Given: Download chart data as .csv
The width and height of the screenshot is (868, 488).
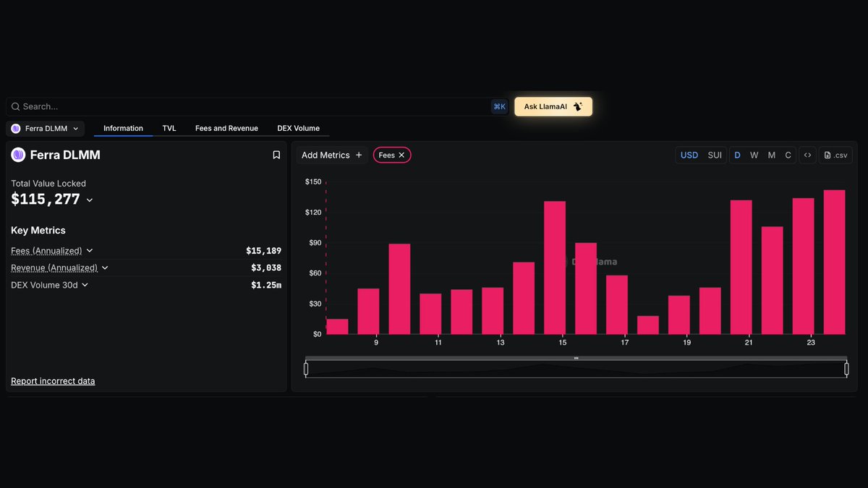Looking at the screenshot, I should [835, 155].
